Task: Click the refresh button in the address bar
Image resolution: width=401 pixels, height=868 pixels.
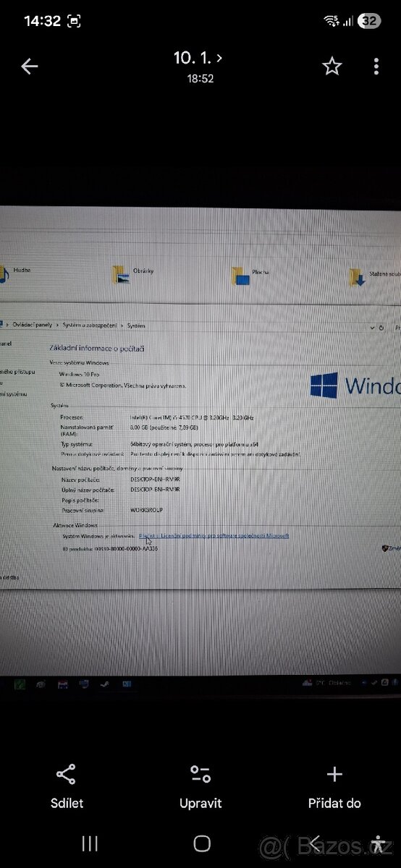Action: coord(381,328)
